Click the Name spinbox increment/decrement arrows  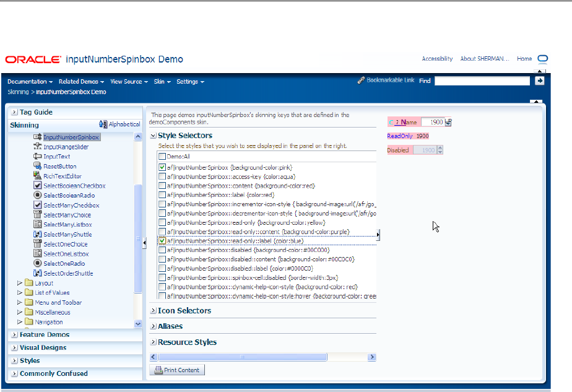point(448,122)
